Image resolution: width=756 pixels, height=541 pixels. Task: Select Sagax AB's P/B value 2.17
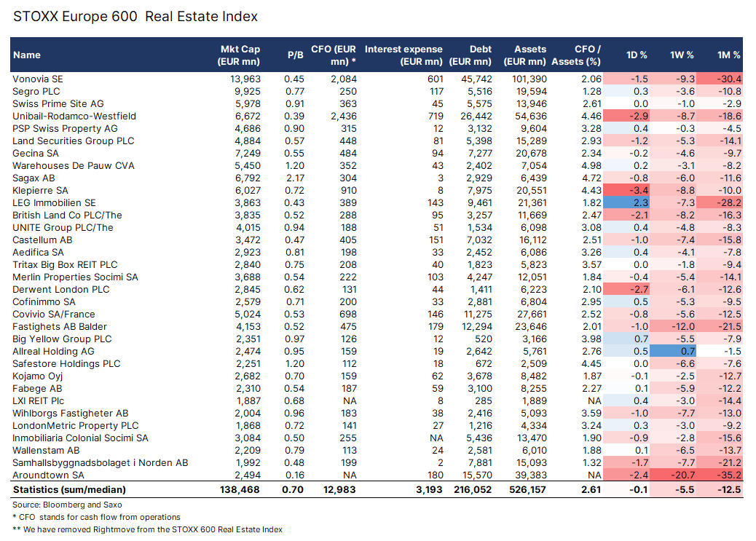point(294,178)
